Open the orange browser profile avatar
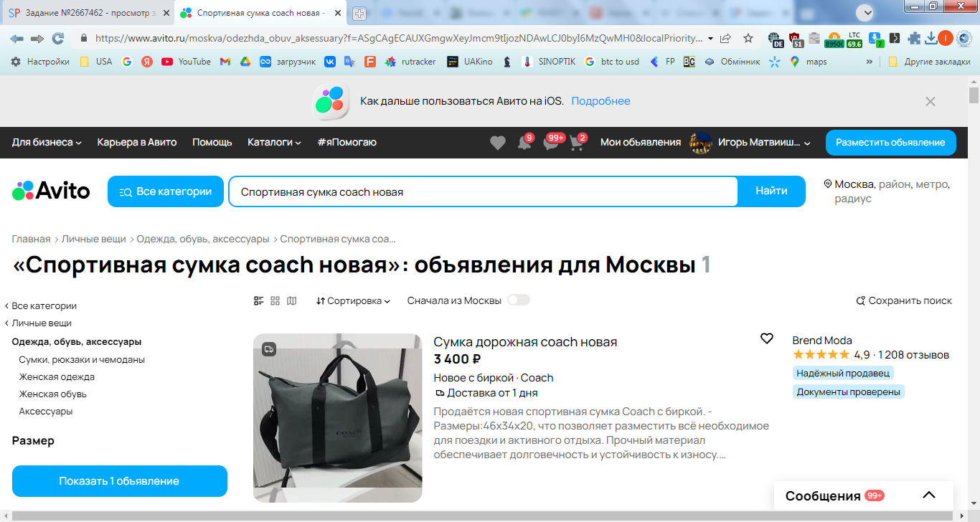 click(946, 38)
